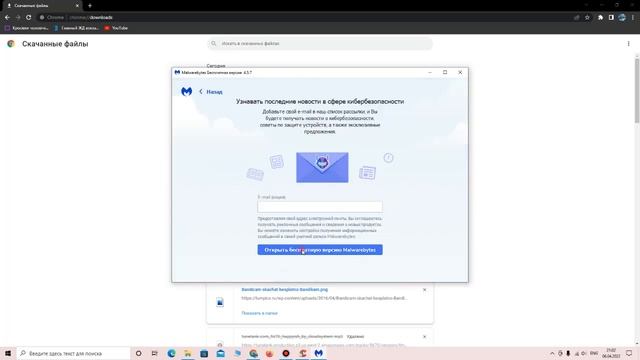The height and width of the screenshot is (360, 640).
Task: Open the YouTube bookmark
Action: point(116,28)
